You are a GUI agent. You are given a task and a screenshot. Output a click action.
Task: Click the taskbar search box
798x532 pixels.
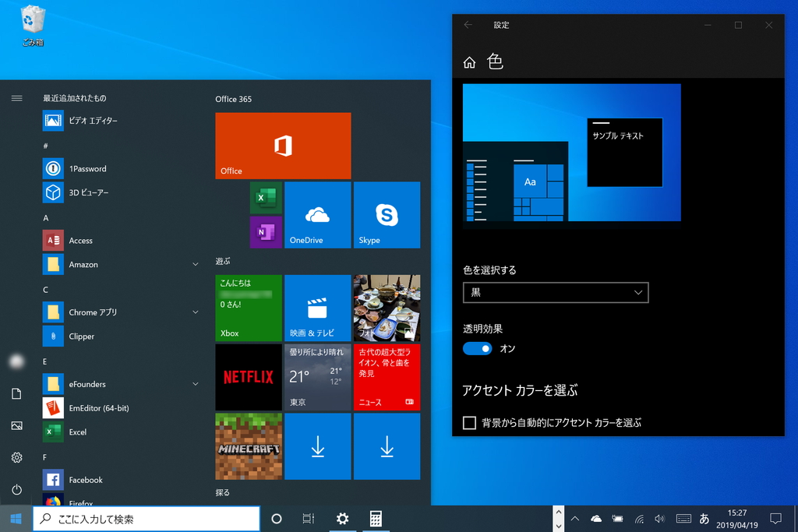point(147,519)
